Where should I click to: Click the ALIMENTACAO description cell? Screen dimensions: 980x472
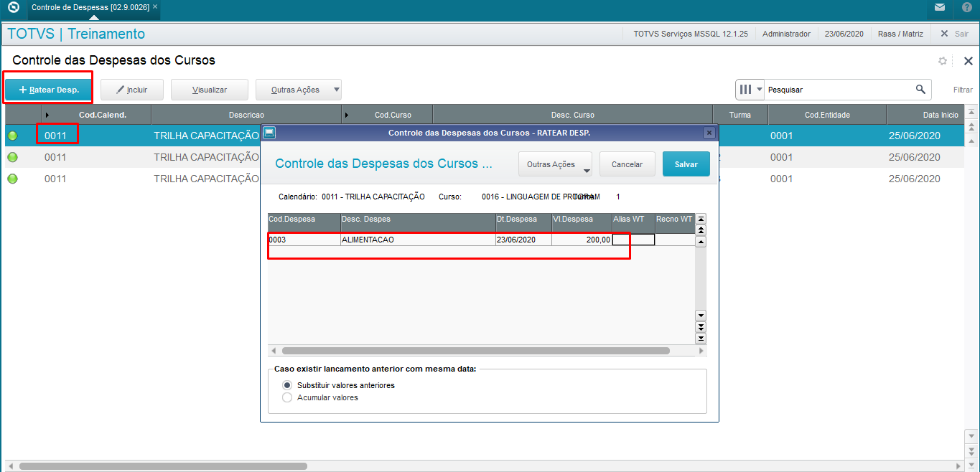(x=418, y=240)
